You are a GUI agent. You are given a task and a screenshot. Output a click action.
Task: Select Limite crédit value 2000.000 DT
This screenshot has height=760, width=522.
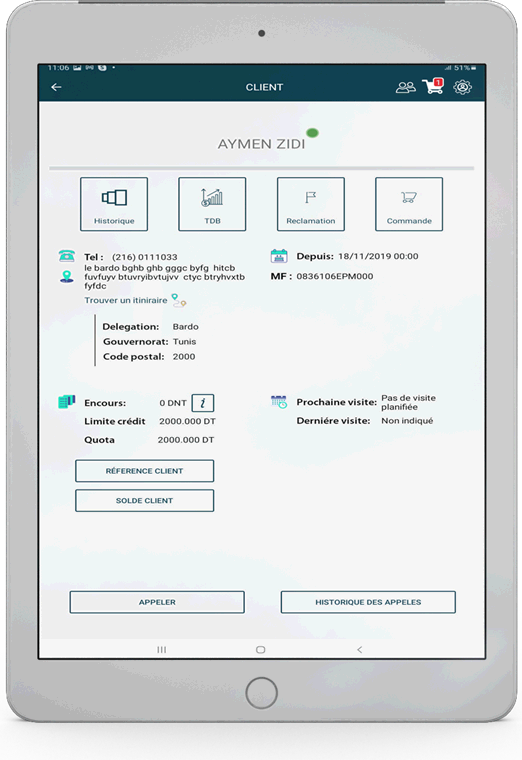tap(187, 422)
